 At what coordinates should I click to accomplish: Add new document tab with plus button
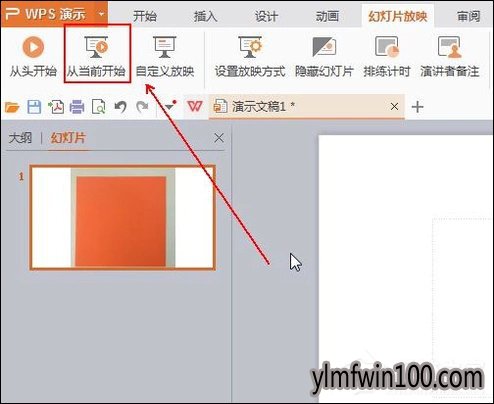point(417,107)
